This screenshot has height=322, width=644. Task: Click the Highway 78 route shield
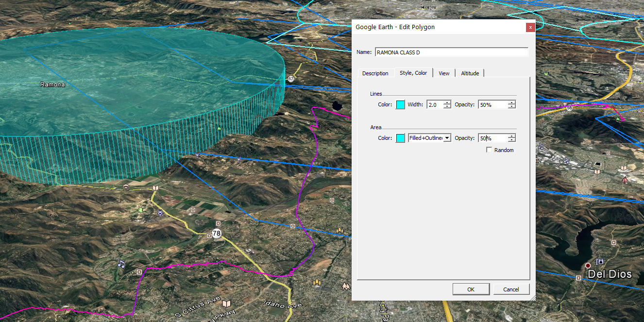[216, 234]
